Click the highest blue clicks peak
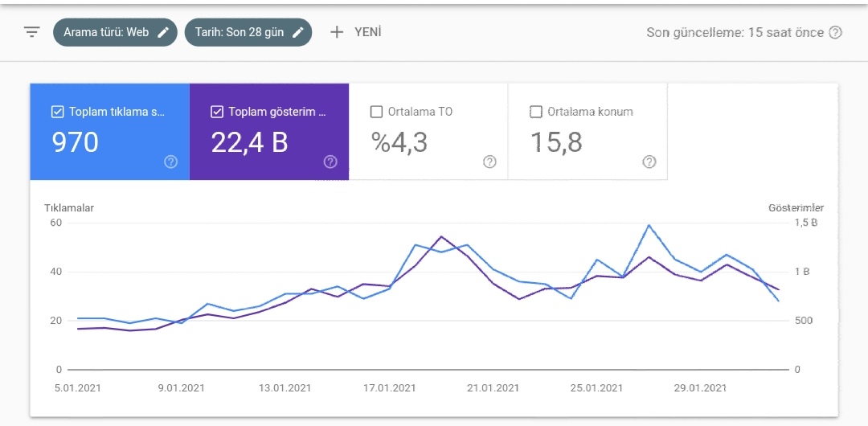The width and height of the screenshot is (868, 426). point(649,225)
